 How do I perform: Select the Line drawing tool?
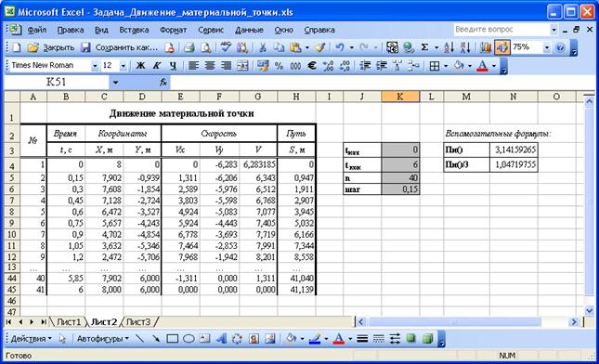pos(140,338)
